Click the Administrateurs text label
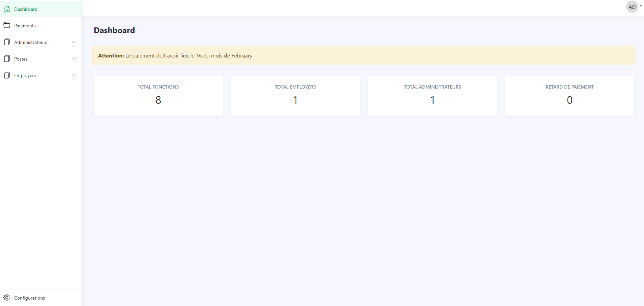The width and height of the screenshot is (644, 306). [x=30, y=42]
